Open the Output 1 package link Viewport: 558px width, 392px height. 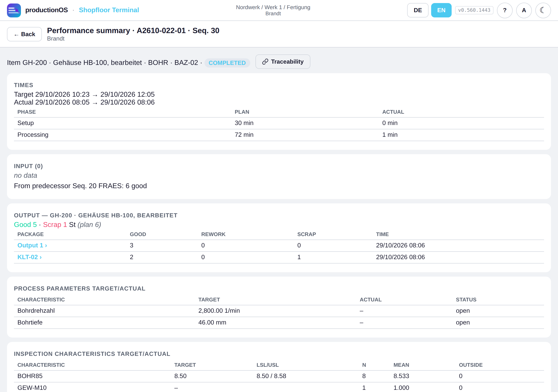pyautogui.click(x=32, y=245)
